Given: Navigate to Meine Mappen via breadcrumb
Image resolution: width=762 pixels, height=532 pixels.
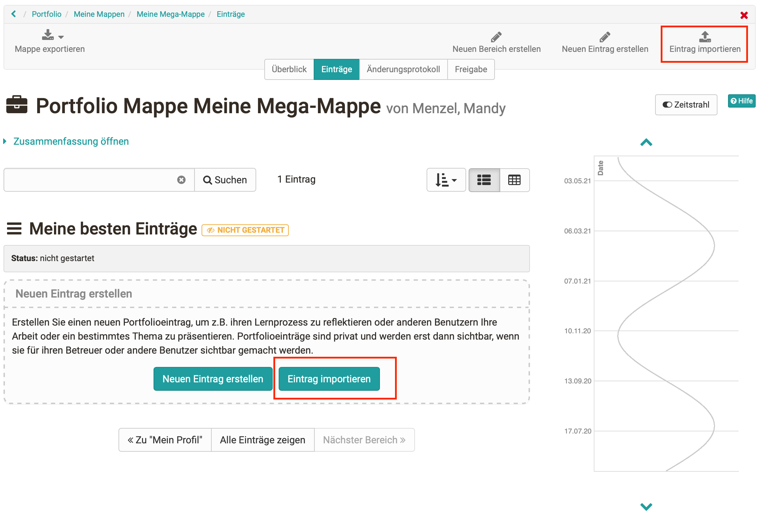Looking at the screenshot, I should tap(99, 14).
